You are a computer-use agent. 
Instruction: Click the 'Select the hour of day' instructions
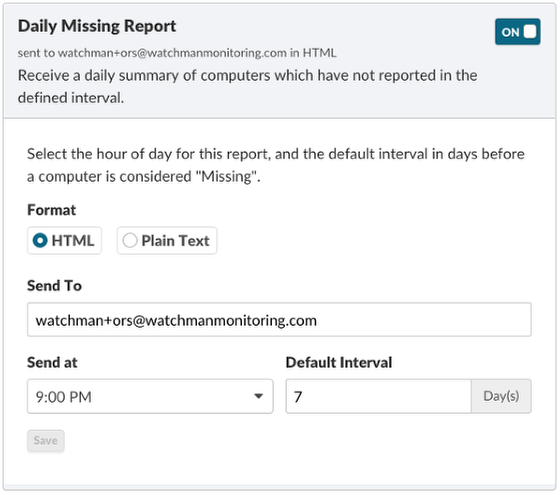[x=276, y=165]
